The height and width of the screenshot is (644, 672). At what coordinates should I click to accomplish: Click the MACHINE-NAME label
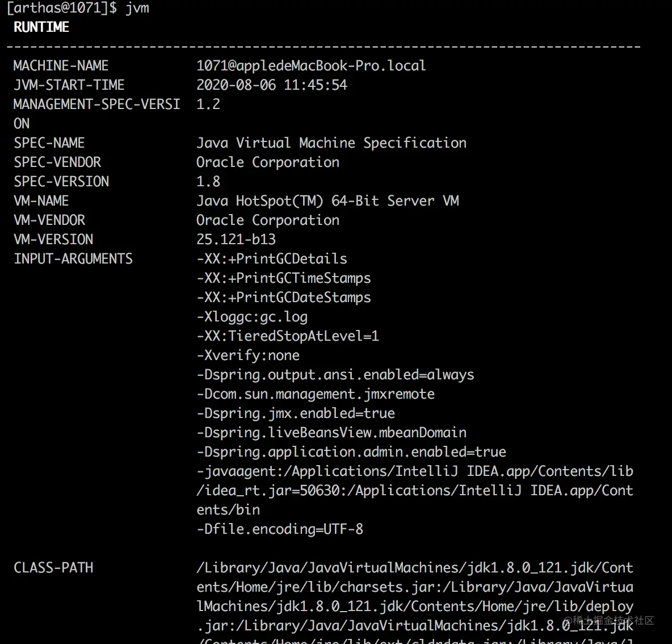point(61,66)
